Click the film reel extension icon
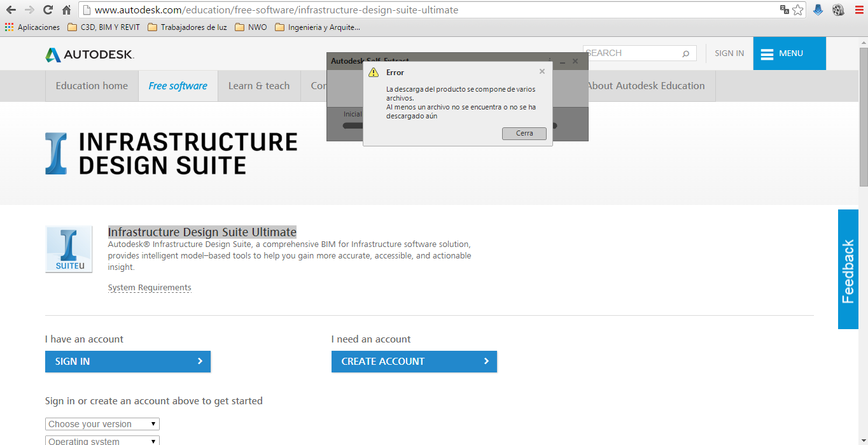The height and width of the screenshot is (445, 868). tap(837, 10)
